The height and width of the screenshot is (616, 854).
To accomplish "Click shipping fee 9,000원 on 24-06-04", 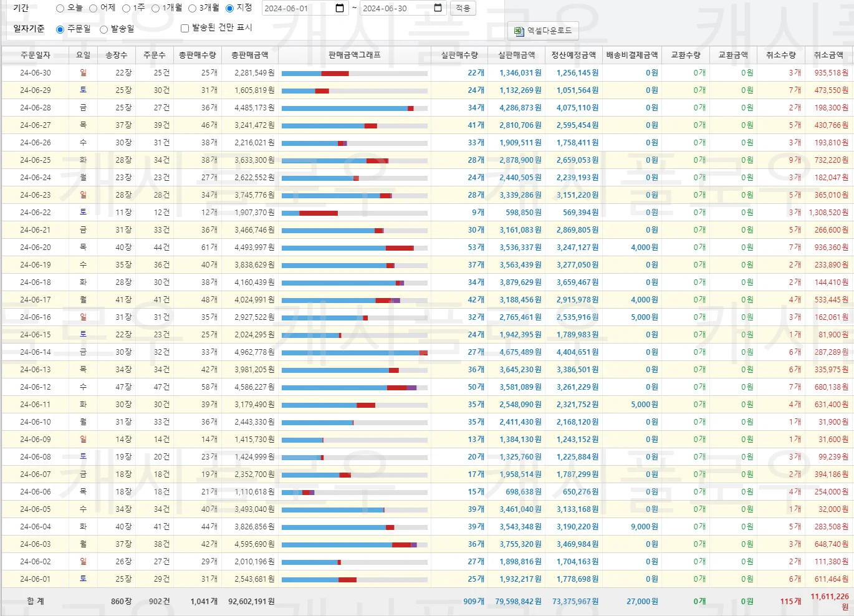I will (x=645, y=527).
